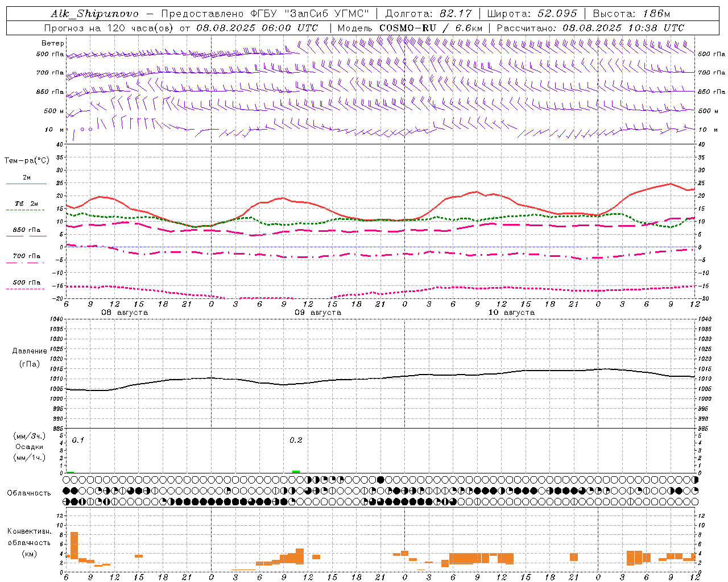Click the (мм/3ч.) precipitation unit label
Screen dimensions: 728x582
point(28,436)
